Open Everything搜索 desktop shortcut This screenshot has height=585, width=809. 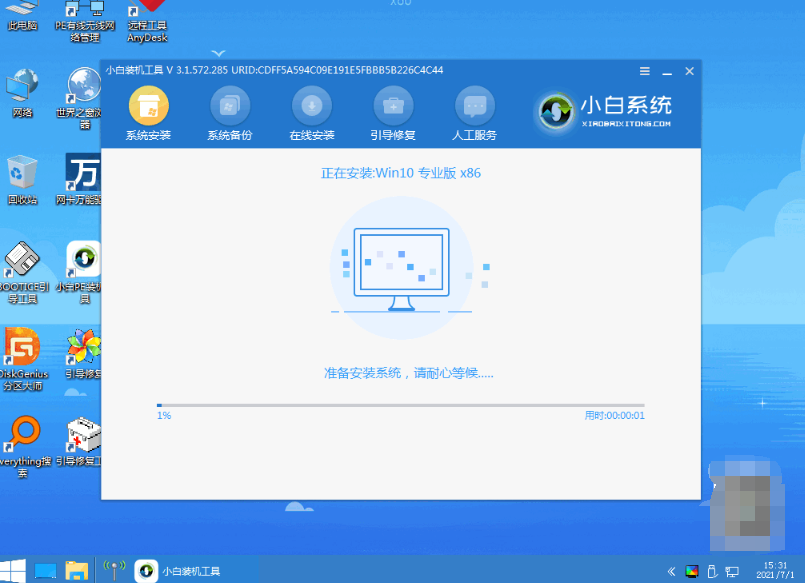[x=24, y=447]
